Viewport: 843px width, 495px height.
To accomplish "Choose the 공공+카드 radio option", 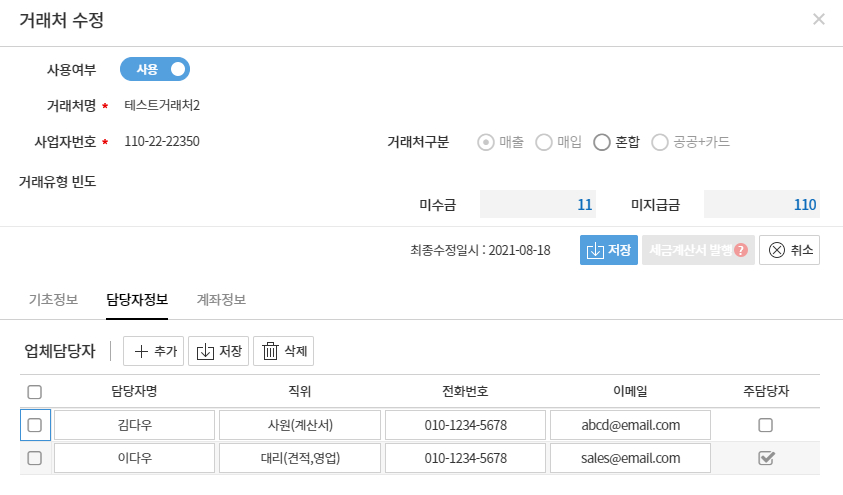I will (x=660, y=142).
